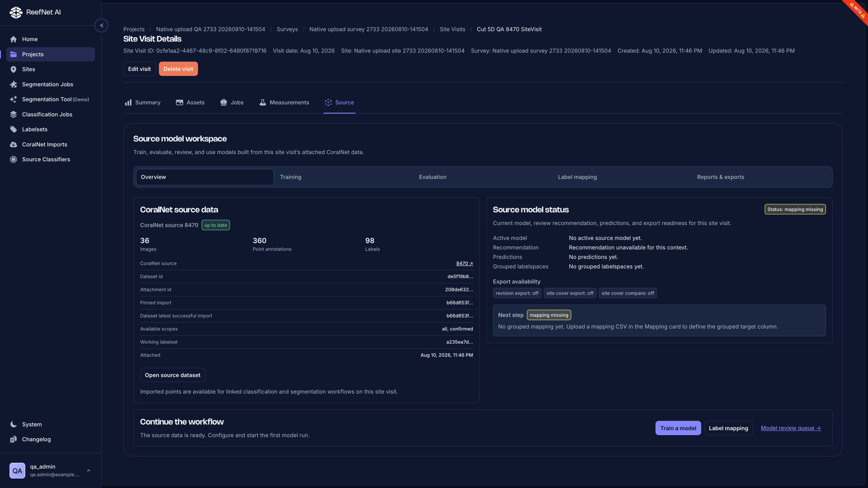This screenshot has height=488, width=868.
Task: Click the Projects folder icon in sidebar
Action: coord(14,54)
